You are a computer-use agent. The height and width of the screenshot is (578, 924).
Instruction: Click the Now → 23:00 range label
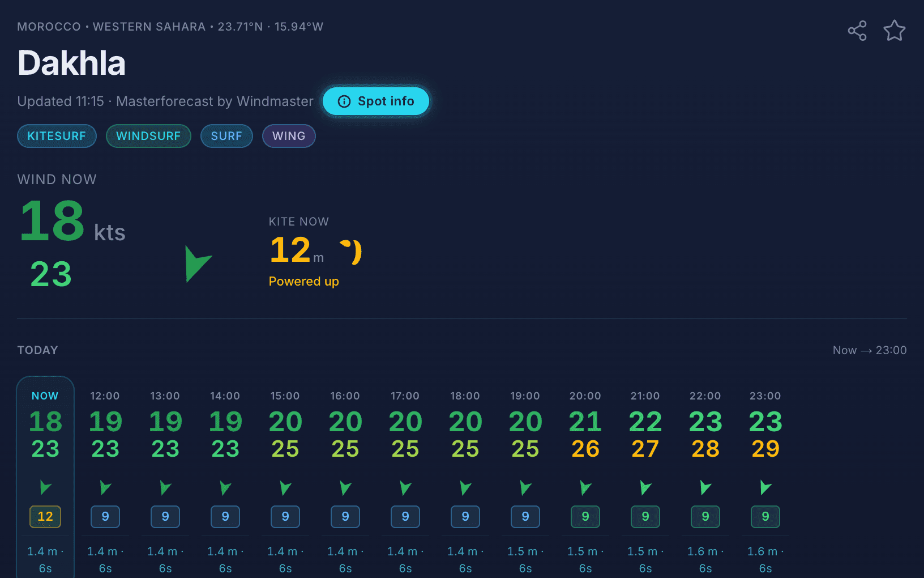tap(870, 350)
